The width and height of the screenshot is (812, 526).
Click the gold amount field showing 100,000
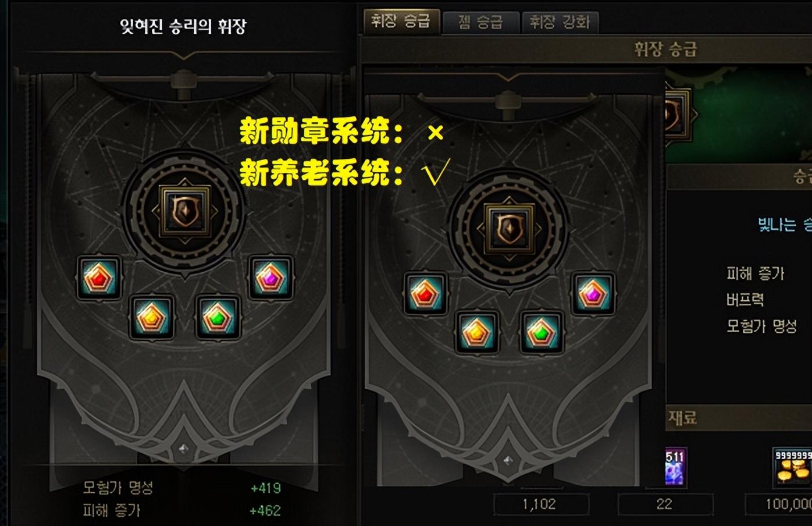779,504
